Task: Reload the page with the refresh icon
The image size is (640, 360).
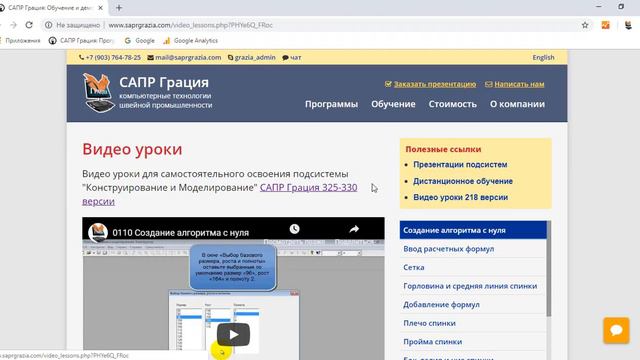Action: tap(29, 25)
